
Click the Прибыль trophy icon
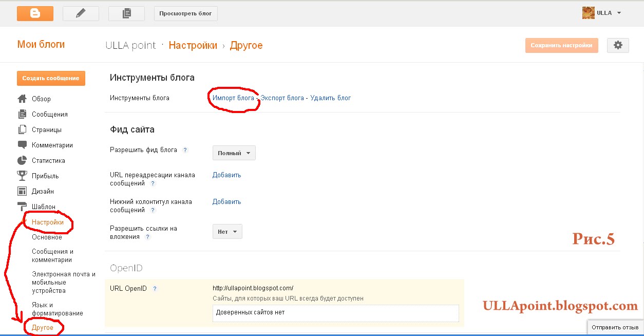pyautogui.click(x=22, y=176)
